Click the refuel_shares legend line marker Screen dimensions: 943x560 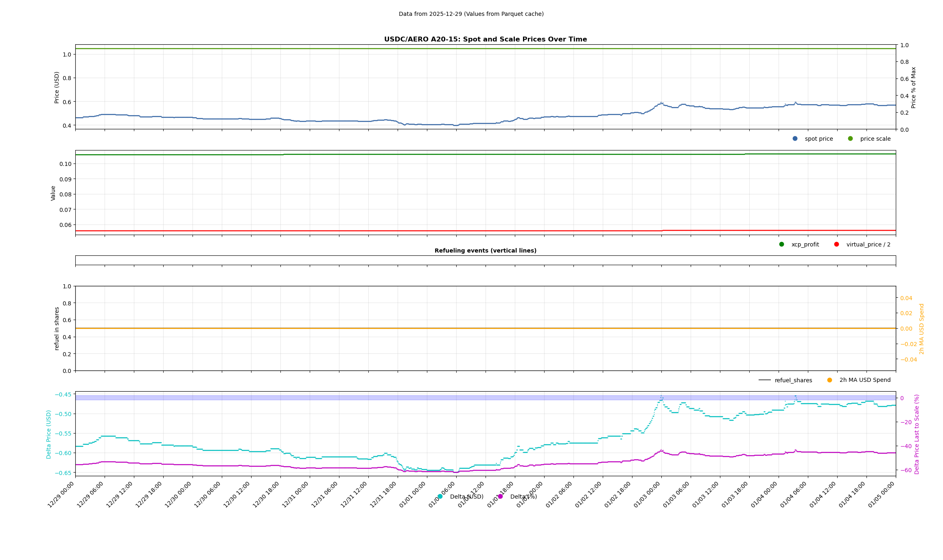(x=764, y=380)
